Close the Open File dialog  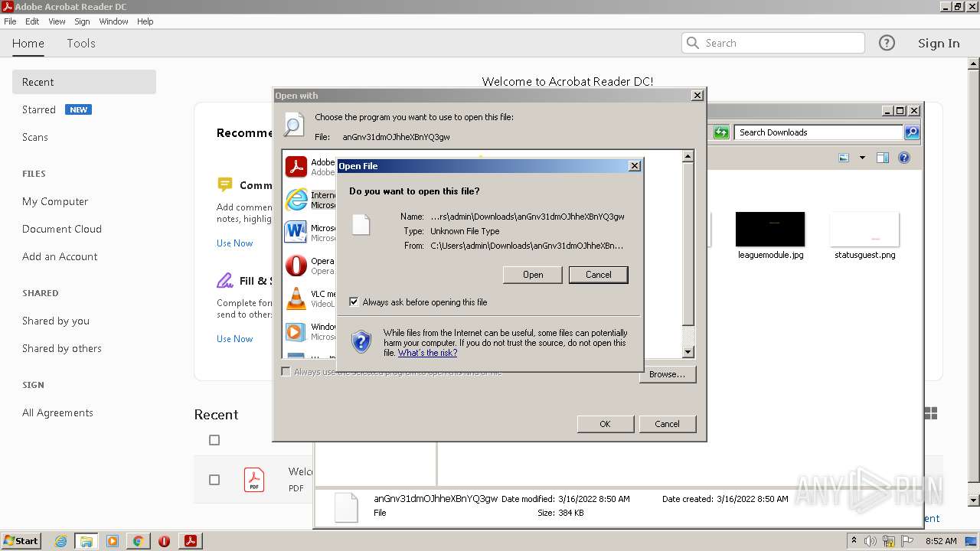click(634, 166)
